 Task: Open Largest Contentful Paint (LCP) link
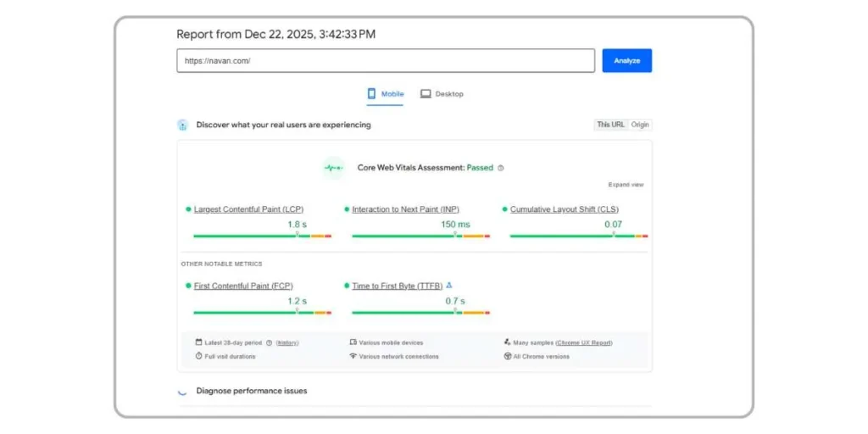pyautogui.click(x=248, y=209)
